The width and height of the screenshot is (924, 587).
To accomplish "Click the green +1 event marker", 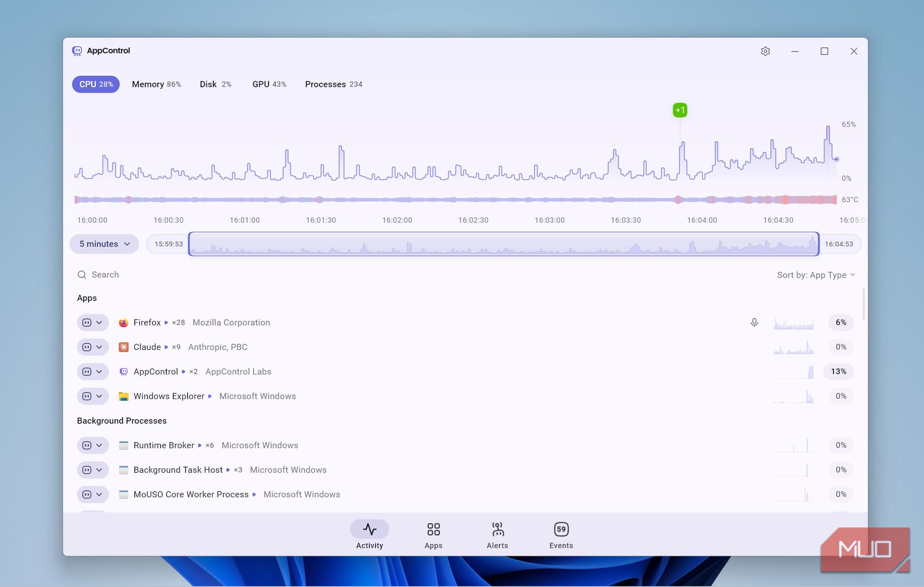I will [680, 110].
